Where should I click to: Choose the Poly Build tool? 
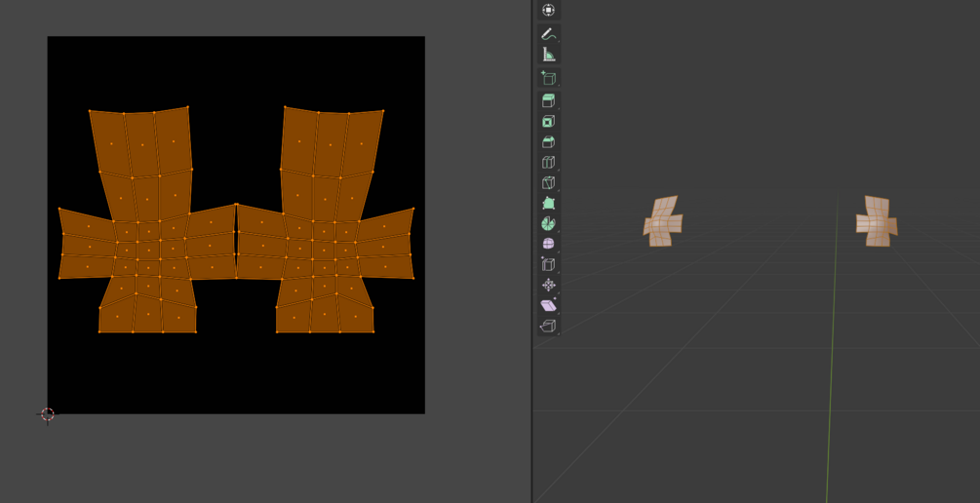click(x=548, y=203)
